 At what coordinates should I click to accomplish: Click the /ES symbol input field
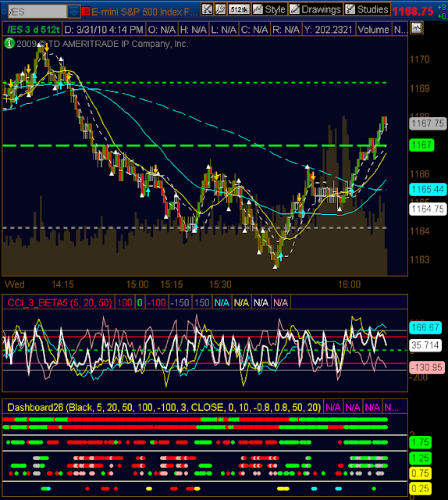(x=37, y=12)
